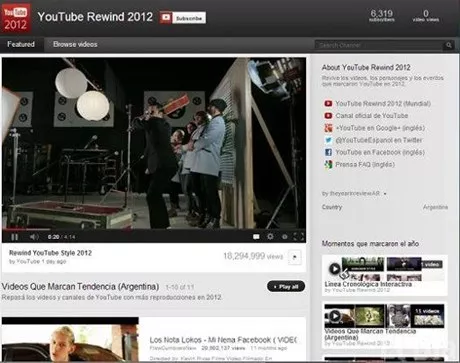460x363 pixels.
Task: Click the YouTube 2012 channel logo
Action: pyautogui.click(x=16, y=17)
